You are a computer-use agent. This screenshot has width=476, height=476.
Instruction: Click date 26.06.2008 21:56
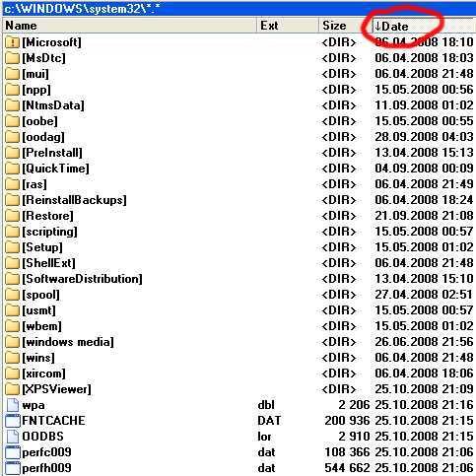[424, 342]
